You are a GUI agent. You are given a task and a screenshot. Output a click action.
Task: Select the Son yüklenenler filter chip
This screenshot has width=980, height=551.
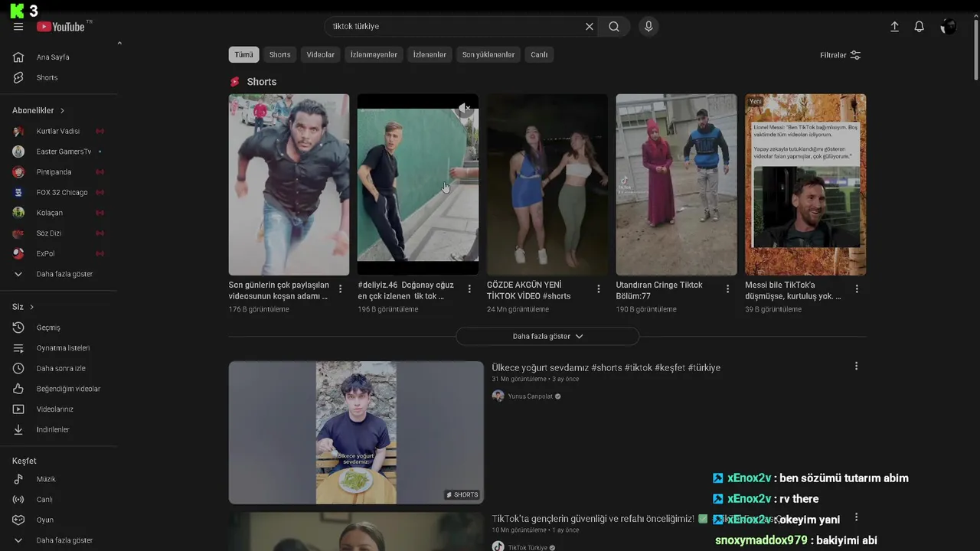click(488, 55)
